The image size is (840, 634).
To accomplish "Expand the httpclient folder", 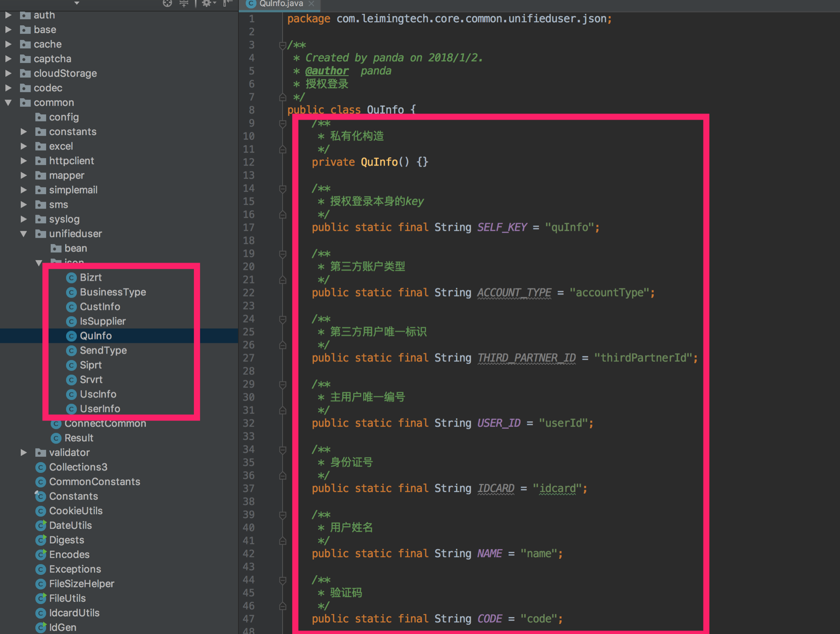I will (24, 161).
